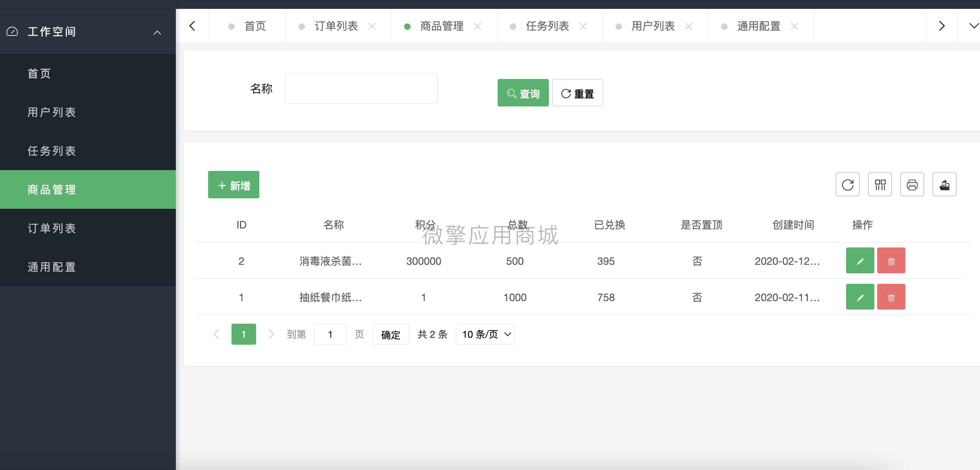Close the 商品管理 tab
980x470 pixels.
[x=477, y=26]
